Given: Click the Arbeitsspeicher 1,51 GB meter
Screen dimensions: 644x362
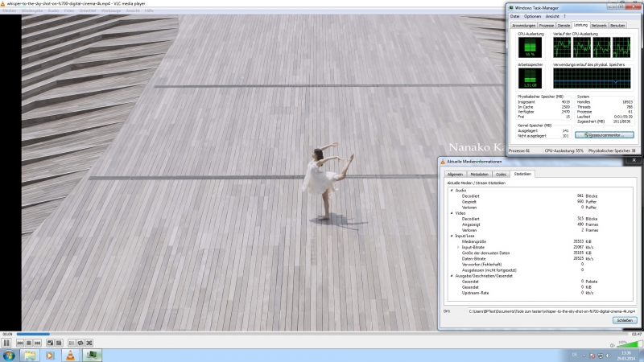Looking at the screenshot, I should (x=530, y=78).
